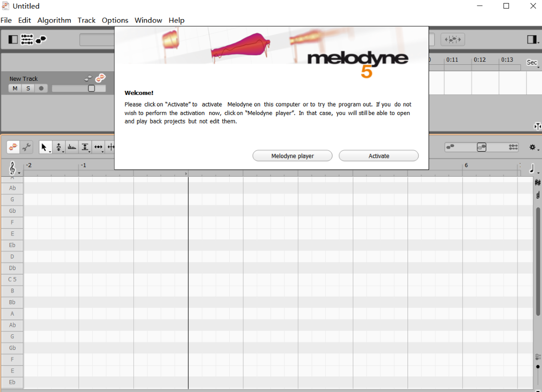Open the Note Assignment wrench mode
The height and width of the screenshot is (392, 542).
coord(26,147)
